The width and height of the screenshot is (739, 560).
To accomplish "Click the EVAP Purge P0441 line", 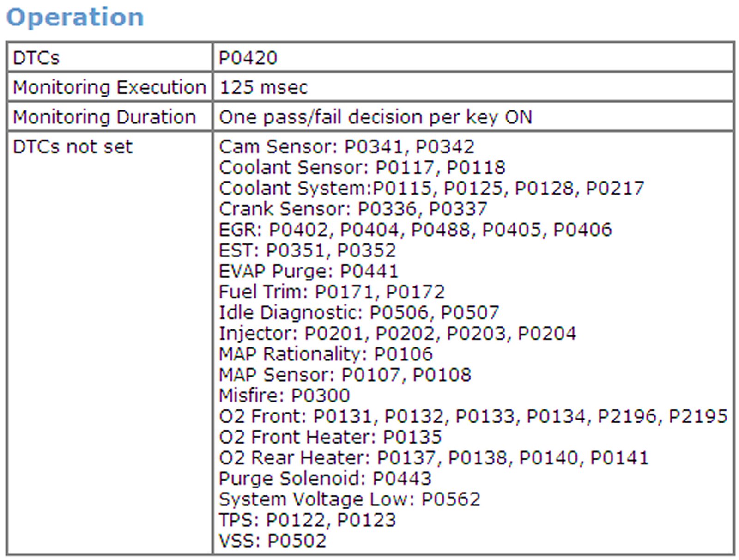I will coord(309,271).
